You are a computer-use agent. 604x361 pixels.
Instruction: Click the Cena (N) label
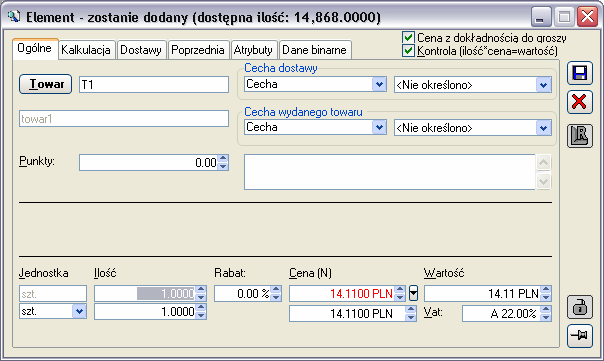point(310,273)
